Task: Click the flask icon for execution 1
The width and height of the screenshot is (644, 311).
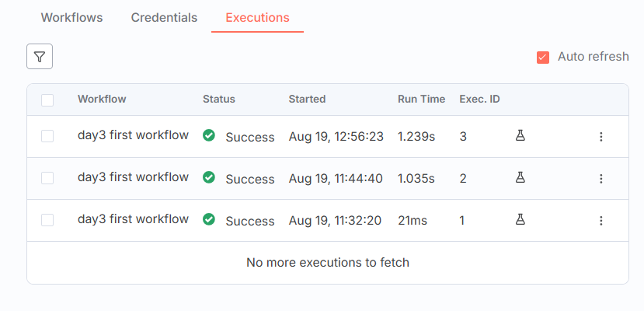Action: [520, 220]
